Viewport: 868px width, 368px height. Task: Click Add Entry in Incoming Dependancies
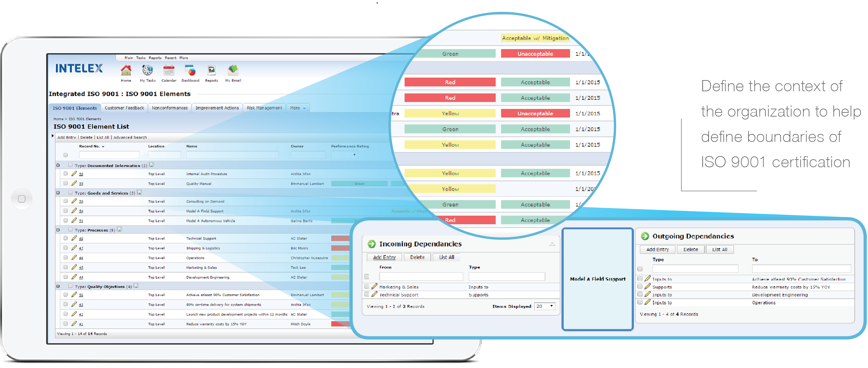384,257
